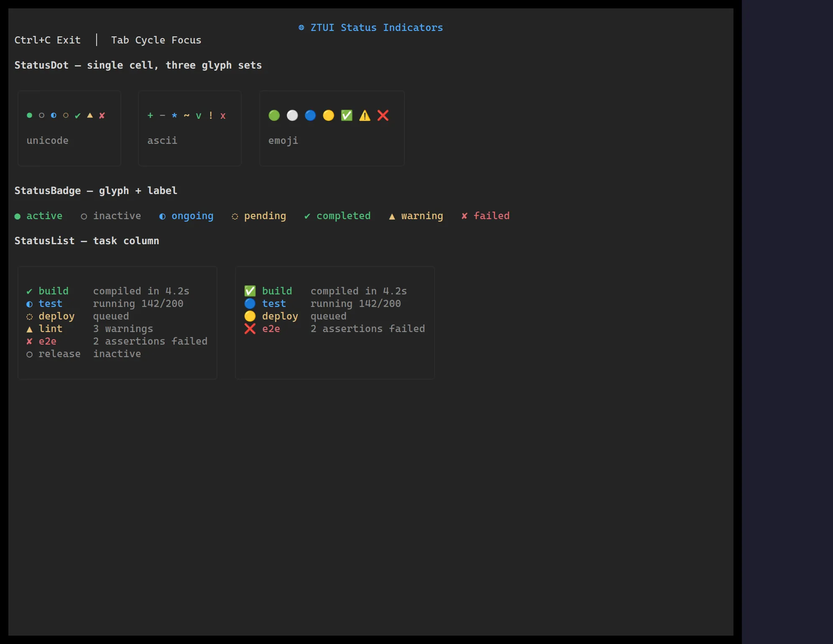Click the hollow circle beside release
This screenshot has width=833, height=644.
[29, 354]
